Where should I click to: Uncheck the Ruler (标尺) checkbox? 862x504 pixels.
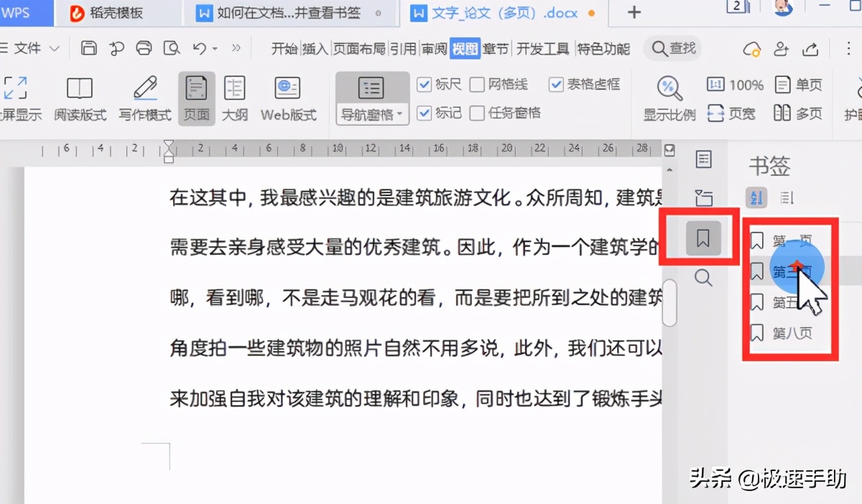[x=424, y=85]
